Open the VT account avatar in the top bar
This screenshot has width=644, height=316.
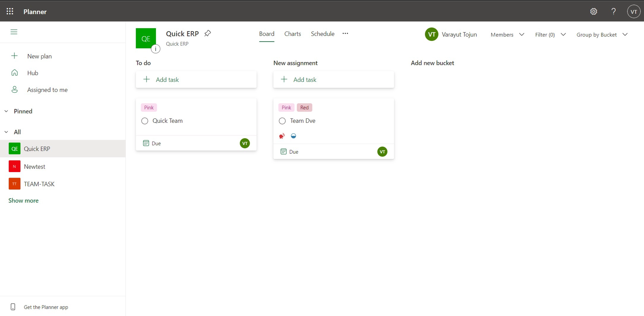point(634,12)
